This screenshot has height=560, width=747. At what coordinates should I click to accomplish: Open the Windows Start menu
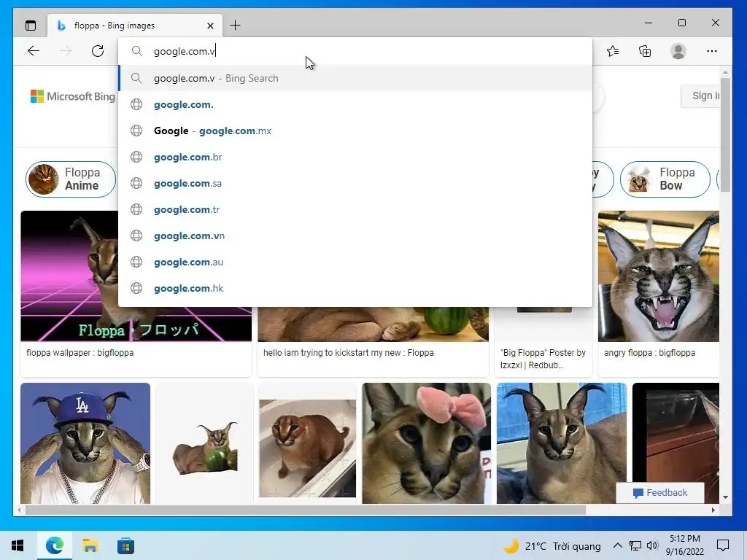point(18,545)
